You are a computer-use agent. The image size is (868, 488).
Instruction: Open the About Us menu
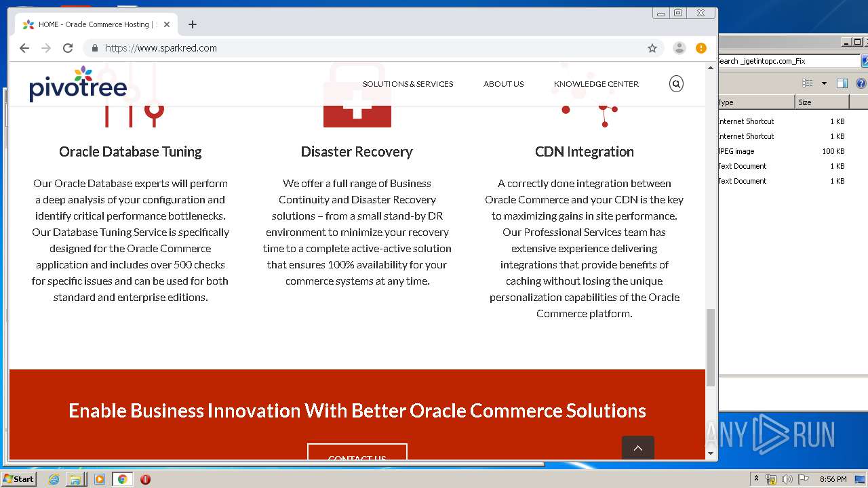pos(503,84)
